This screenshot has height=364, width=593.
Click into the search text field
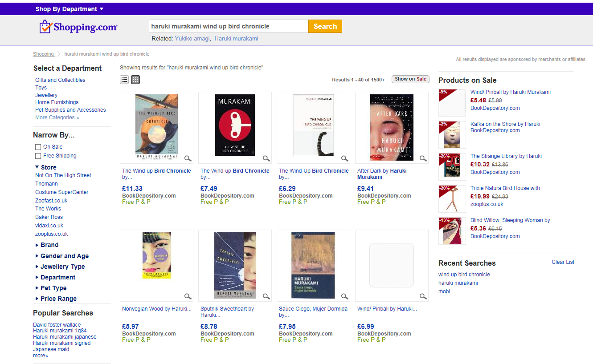(x=228, y=26)
